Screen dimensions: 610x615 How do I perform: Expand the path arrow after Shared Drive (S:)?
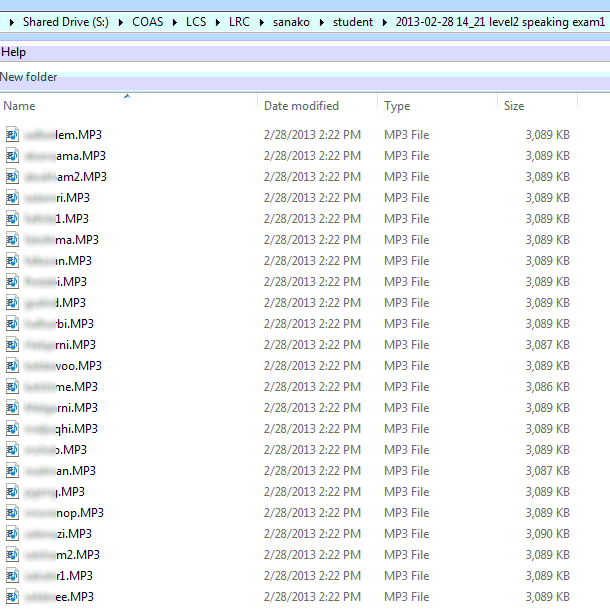124,21
